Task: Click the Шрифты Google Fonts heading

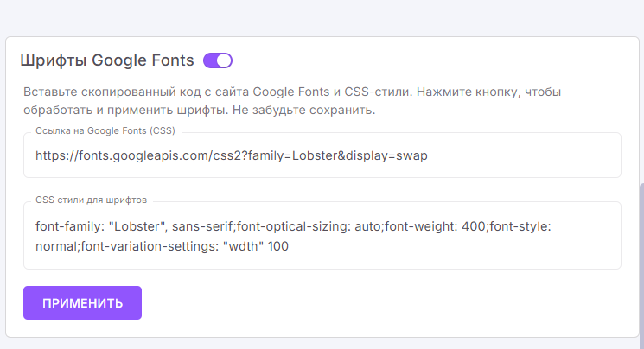Action: [x=107, y=60]
